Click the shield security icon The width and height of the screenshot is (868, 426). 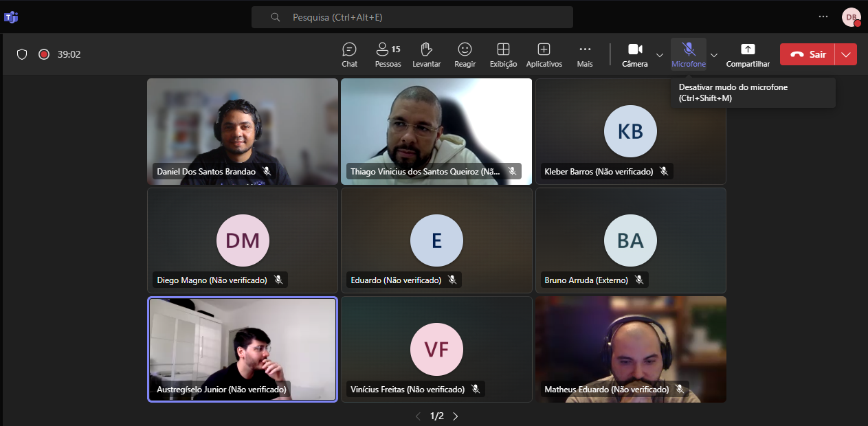coord(22,54)
